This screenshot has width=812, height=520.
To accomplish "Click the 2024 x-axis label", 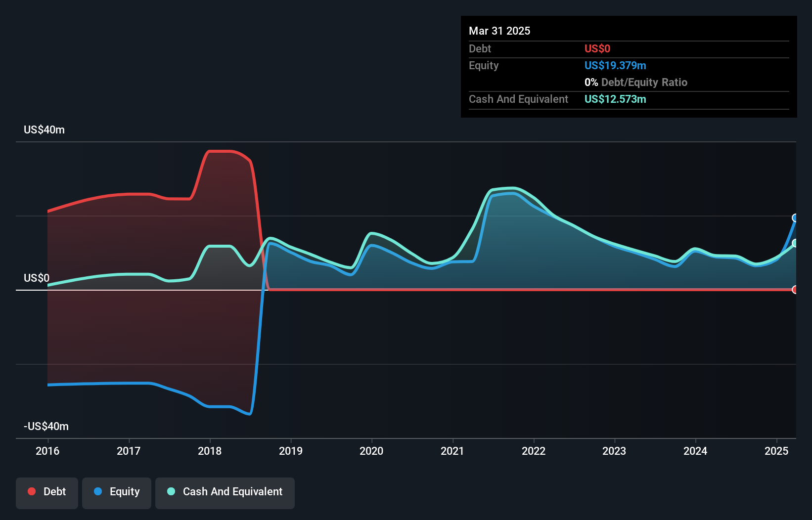I will [x=695, y=451].
